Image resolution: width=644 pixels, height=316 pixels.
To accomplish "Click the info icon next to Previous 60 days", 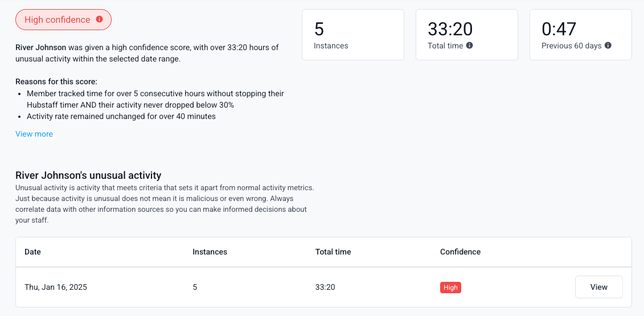I will 608,46.
